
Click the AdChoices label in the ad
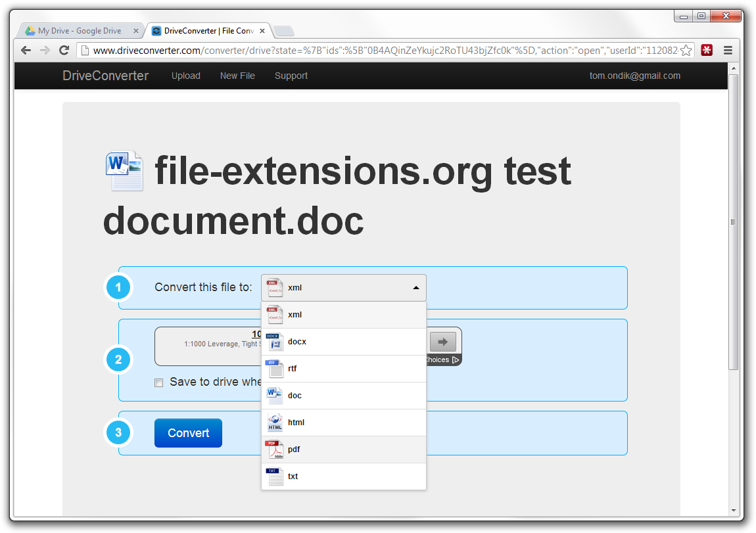click(x=442, y=360)
